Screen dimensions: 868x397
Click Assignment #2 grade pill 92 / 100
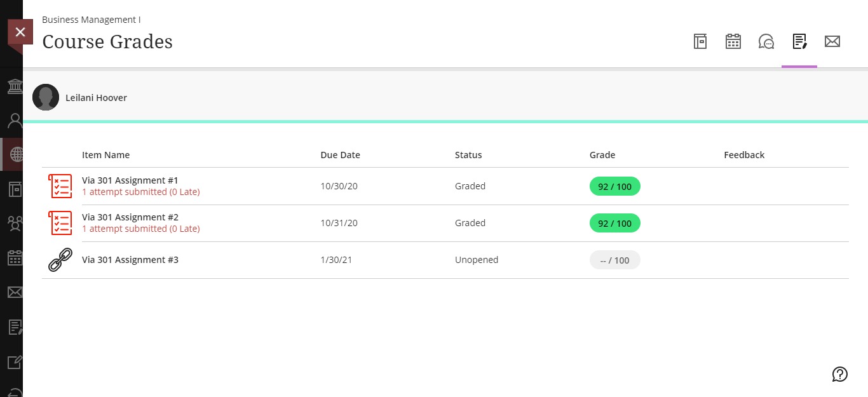pos(614,223)
